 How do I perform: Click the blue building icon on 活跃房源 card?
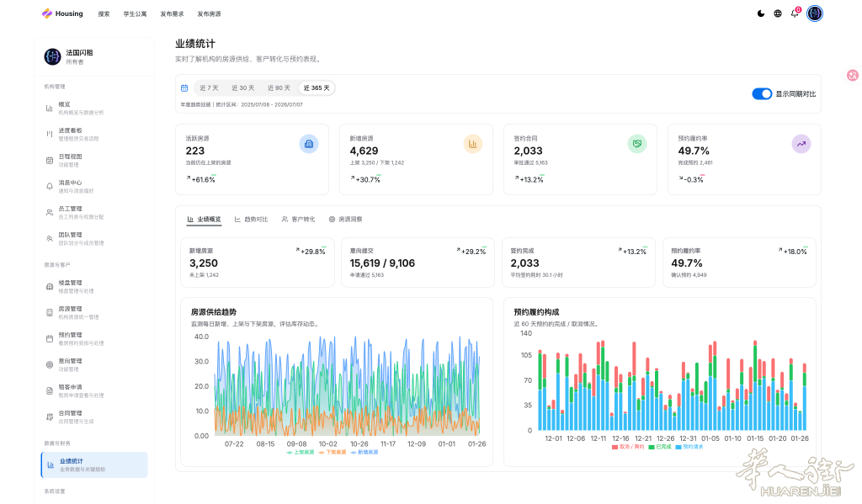pos(309,144)
